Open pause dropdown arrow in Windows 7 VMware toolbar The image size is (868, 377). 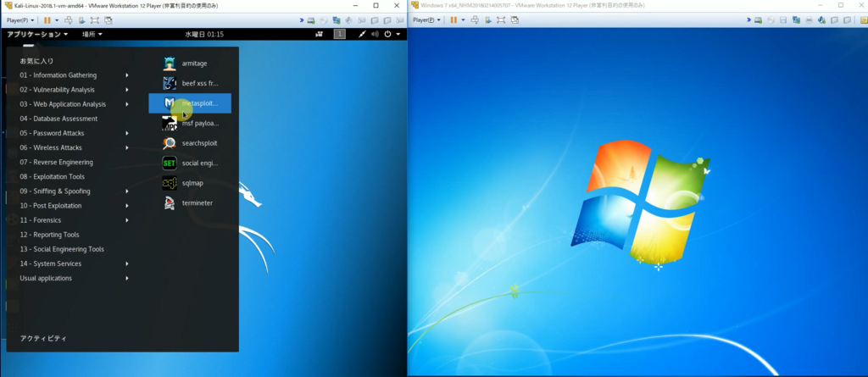[x=463, y=20]
